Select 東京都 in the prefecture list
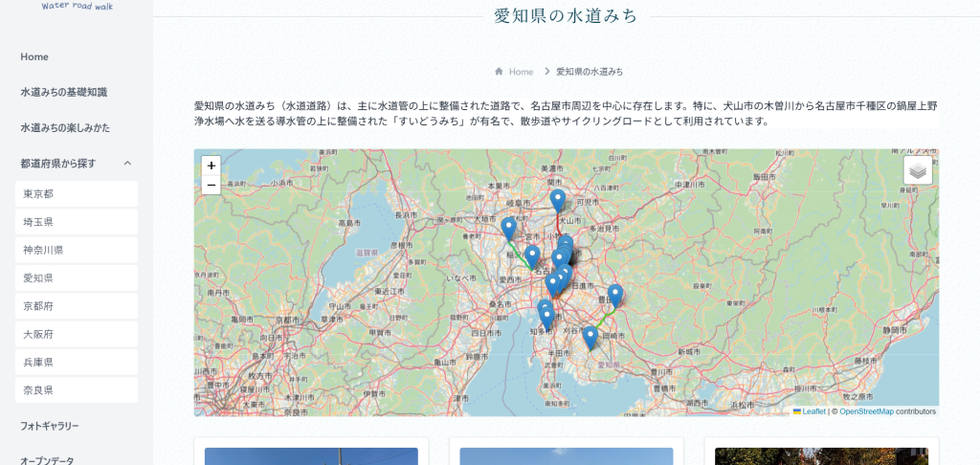The width and height of the screenshot is (980, 465). tap(77, 194)
